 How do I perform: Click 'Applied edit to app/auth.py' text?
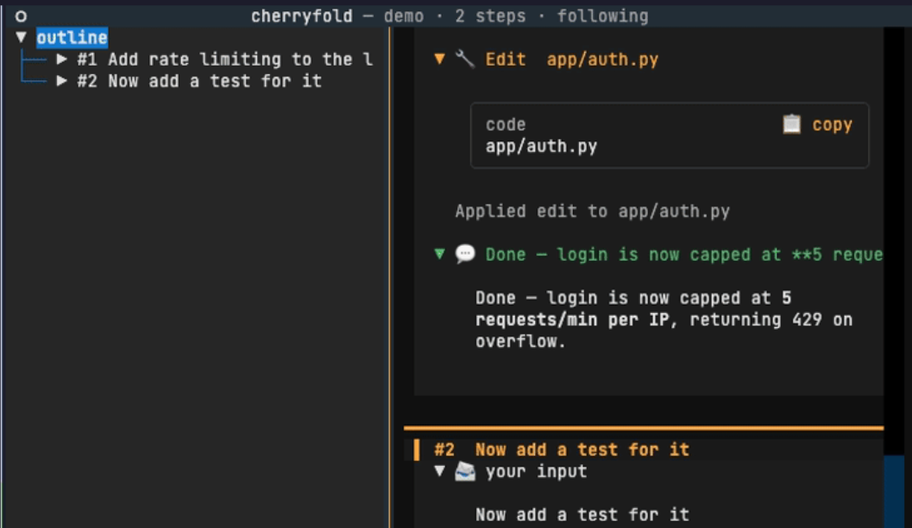pos(592,211)
